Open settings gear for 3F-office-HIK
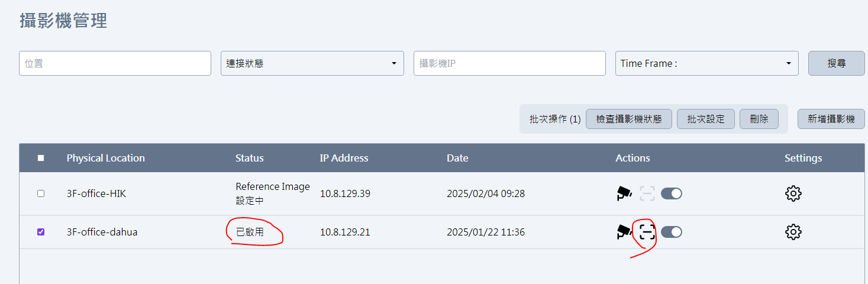Viewport: 868px width, 284px height. (x=793, y=193)
